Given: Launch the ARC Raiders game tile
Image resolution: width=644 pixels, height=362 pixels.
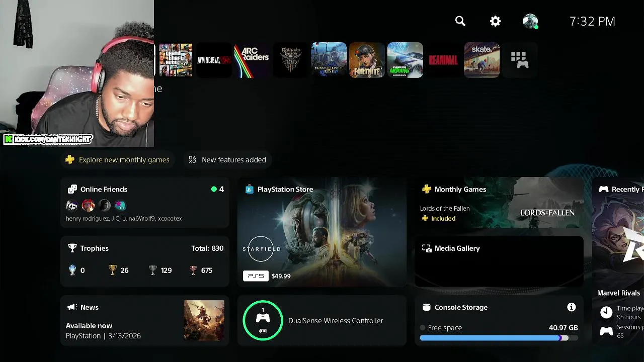Looking at the screenshot, I should (x=252, y=60).
